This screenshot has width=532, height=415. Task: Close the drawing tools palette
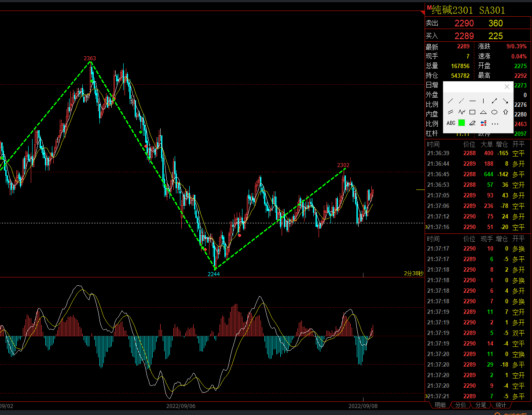point(506,87)
